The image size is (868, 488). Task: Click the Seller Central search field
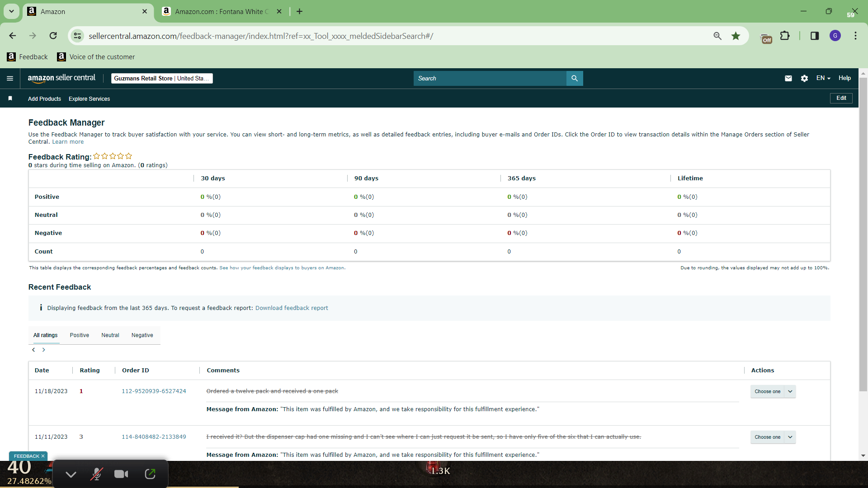pyautogui.click(x=490, y=79)
